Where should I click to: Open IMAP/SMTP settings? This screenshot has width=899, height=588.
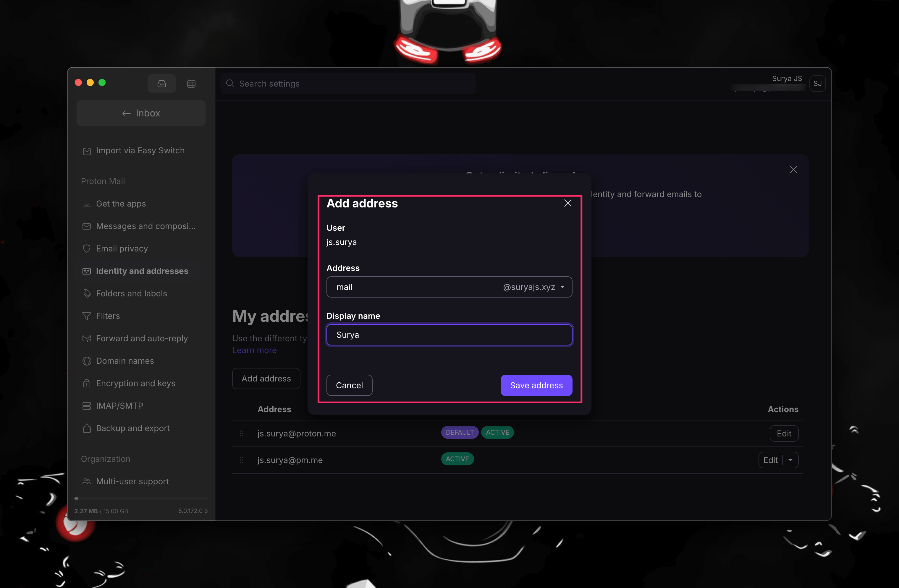(x=119, y=406)
